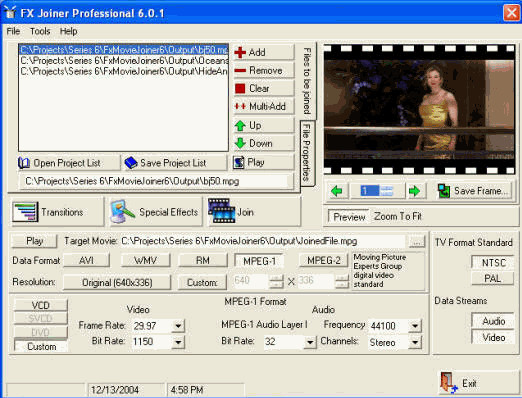
Task: Toggle the PAL TV format
Action: (492, 278)
